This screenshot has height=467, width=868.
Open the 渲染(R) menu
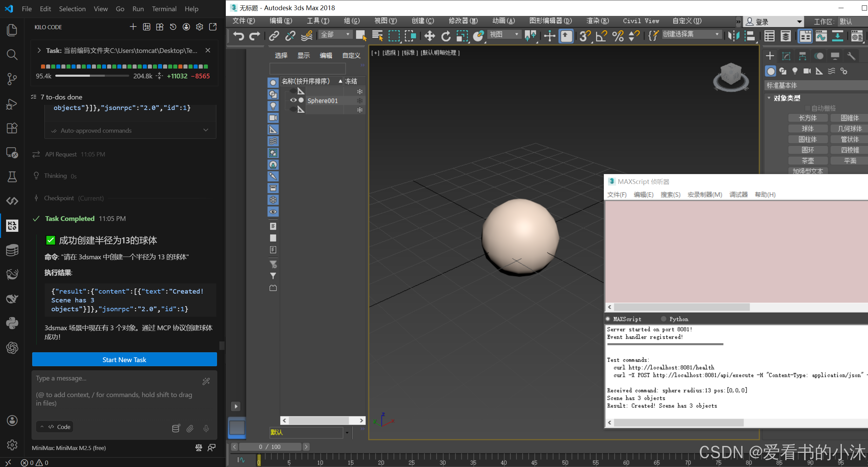pos(597,21)
